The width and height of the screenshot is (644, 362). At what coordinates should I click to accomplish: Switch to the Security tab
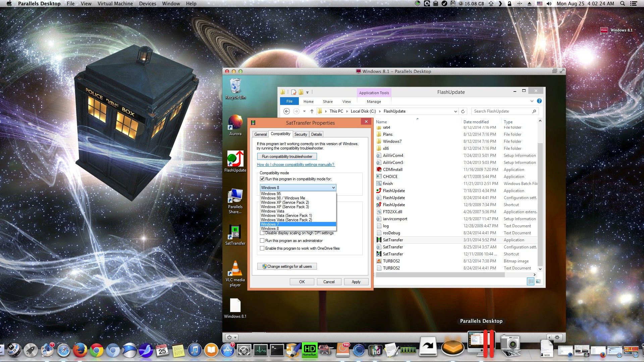point(301,134)
